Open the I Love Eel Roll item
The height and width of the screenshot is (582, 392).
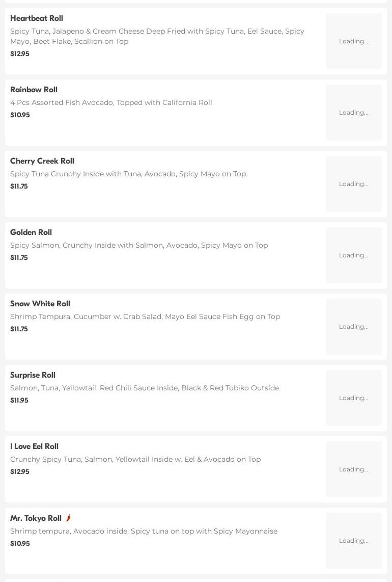point(34,446)
